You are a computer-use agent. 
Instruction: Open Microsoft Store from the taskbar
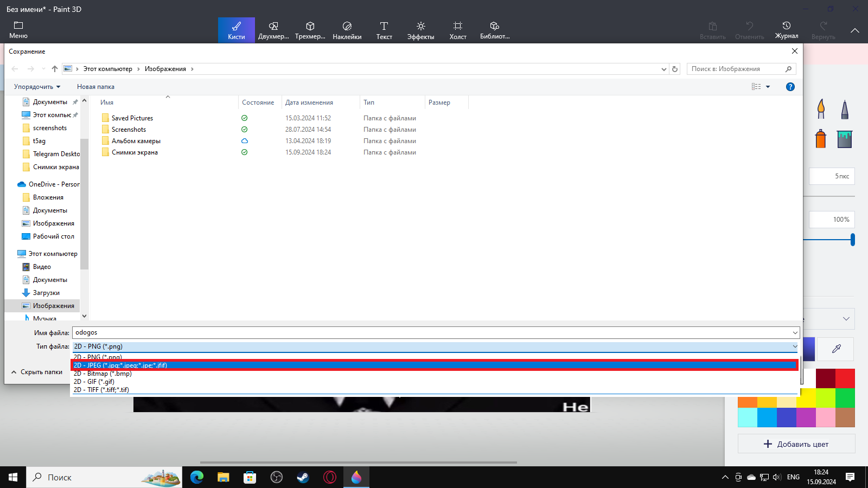point(250,477)
